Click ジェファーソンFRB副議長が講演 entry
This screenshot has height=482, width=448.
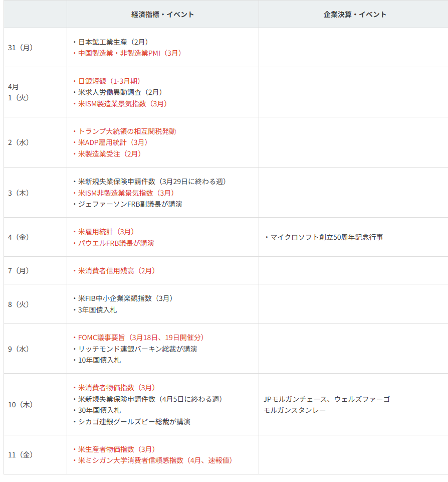pos(130,204)
